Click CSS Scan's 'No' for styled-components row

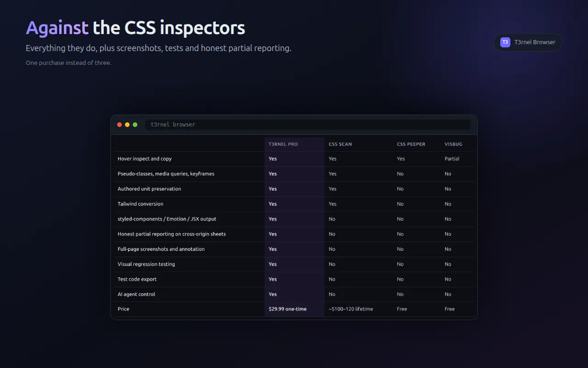pos(332,219)
